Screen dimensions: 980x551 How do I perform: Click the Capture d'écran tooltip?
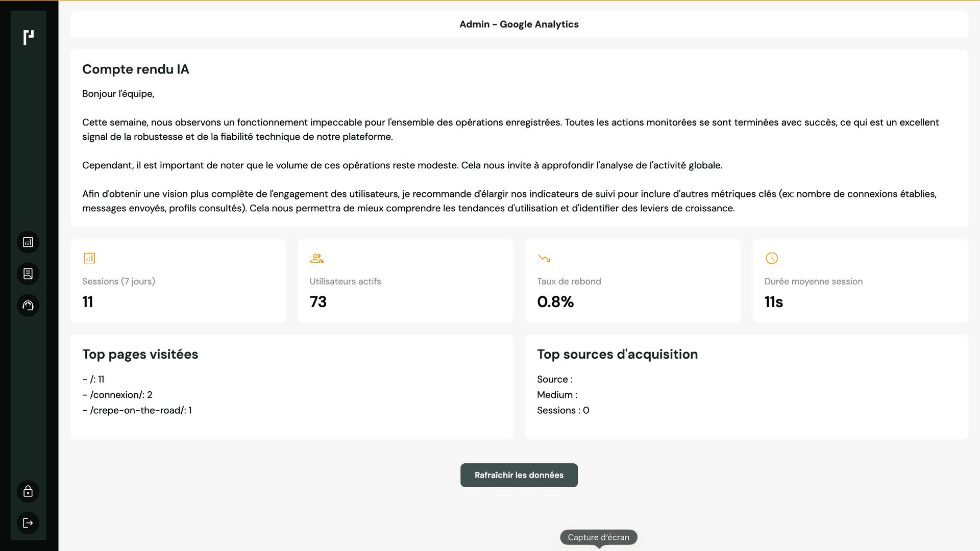pos(598,537)
